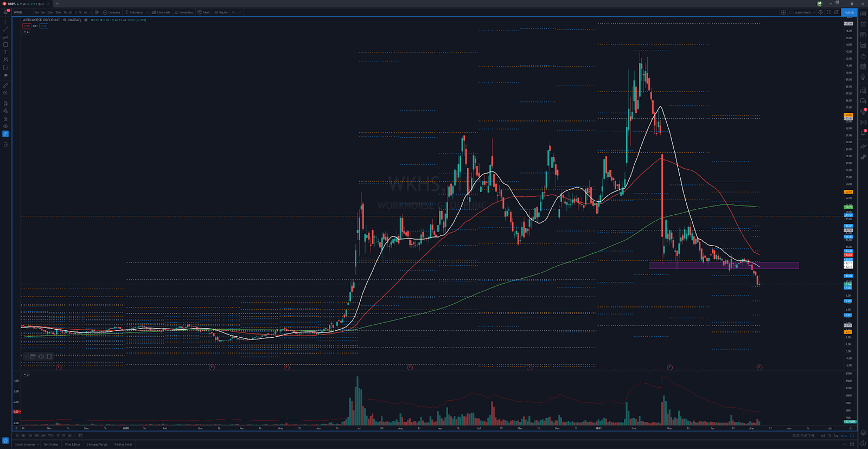Click the redo arrow

(x=239, y=12)
